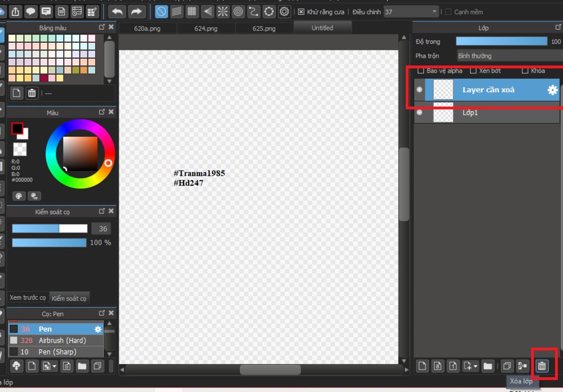Download cloud brushes with the cloud icon
Viewport: 563px width, 392px height.
[x=16, y=366]
